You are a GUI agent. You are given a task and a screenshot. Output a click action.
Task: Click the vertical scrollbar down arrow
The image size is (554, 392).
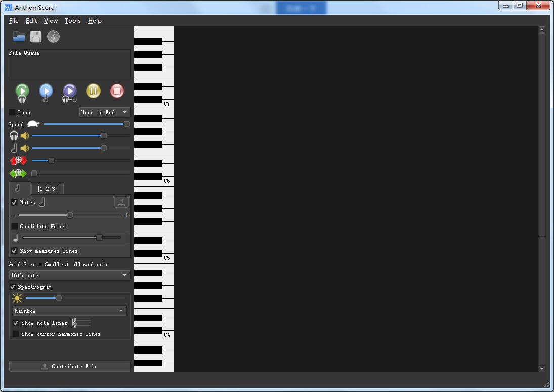542,369
